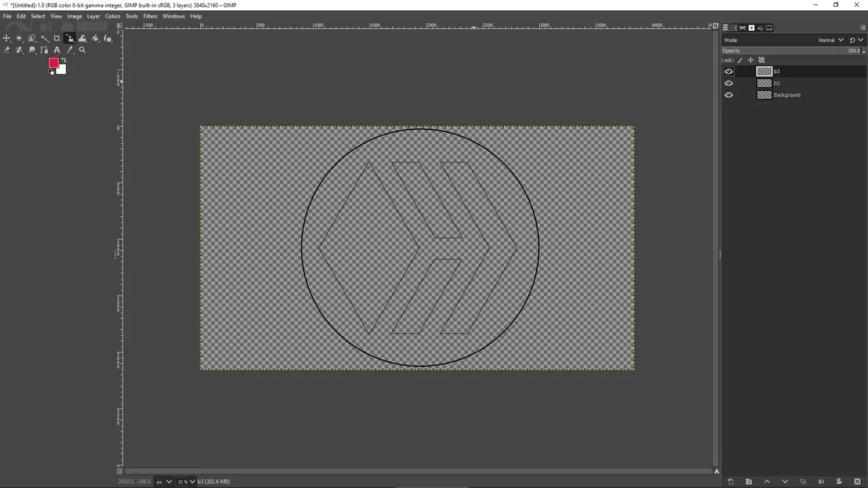Select the active Scale transform tool
The image size is (868, 488).
click(x=70, y=38)
